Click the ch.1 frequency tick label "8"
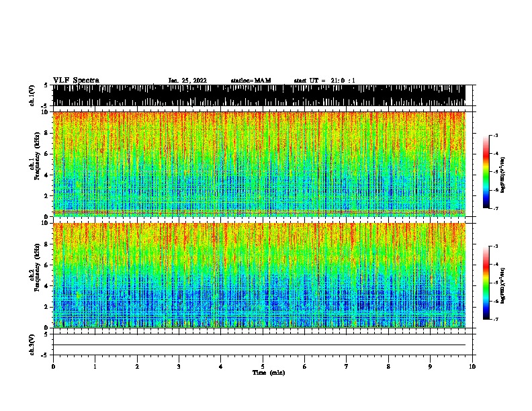 pyautogui.click(x=46, y=133)
